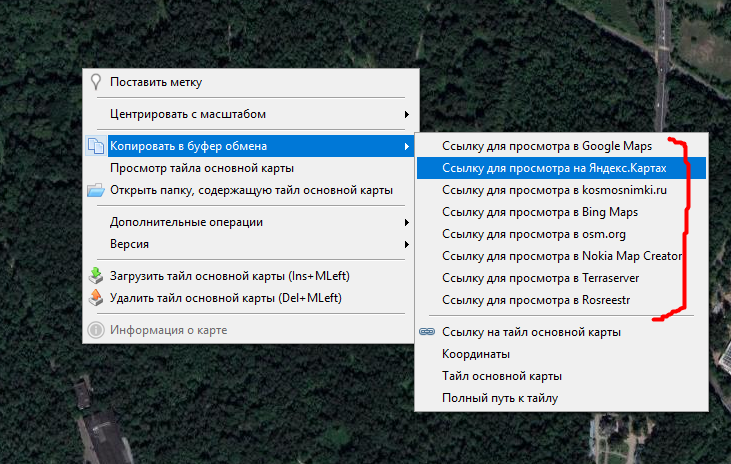Image resolution: width=731 pixels, height=464 pixels.
Task: Expand the Дополнительные операции submenu arrow
Action: tap(406, 222)
